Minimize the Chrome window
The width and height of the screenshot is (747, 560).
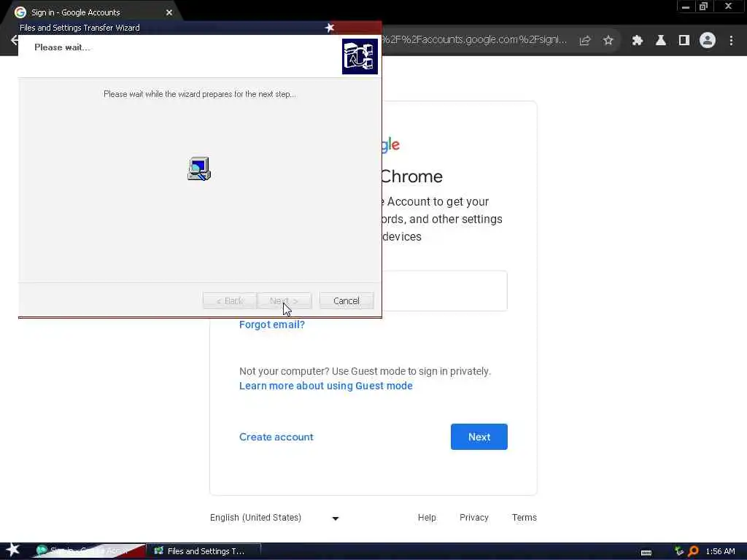(686, 7)
